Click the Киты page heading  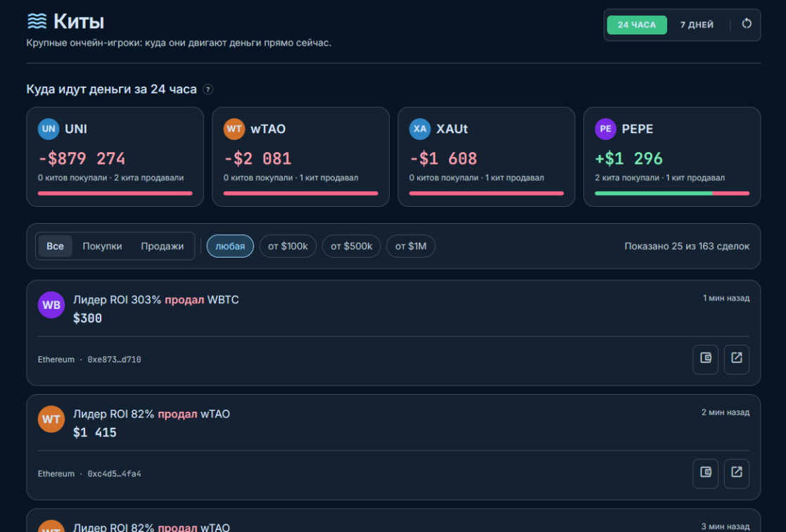79,22
